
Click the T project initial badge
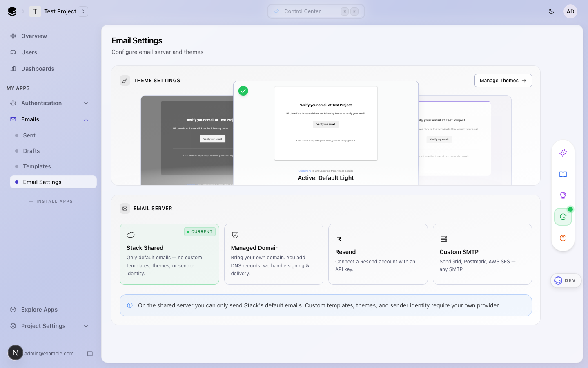coord(35,11)
